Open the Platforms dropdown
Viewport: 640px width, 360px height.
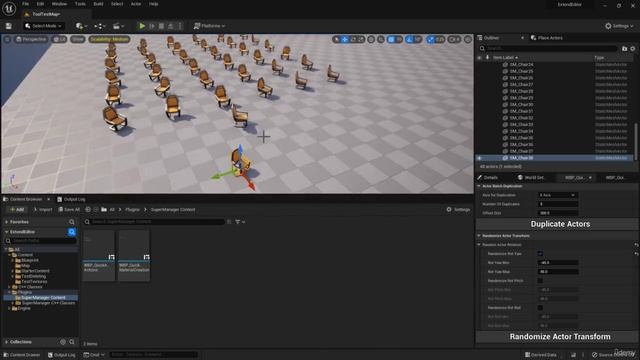(x=209, y=26)
